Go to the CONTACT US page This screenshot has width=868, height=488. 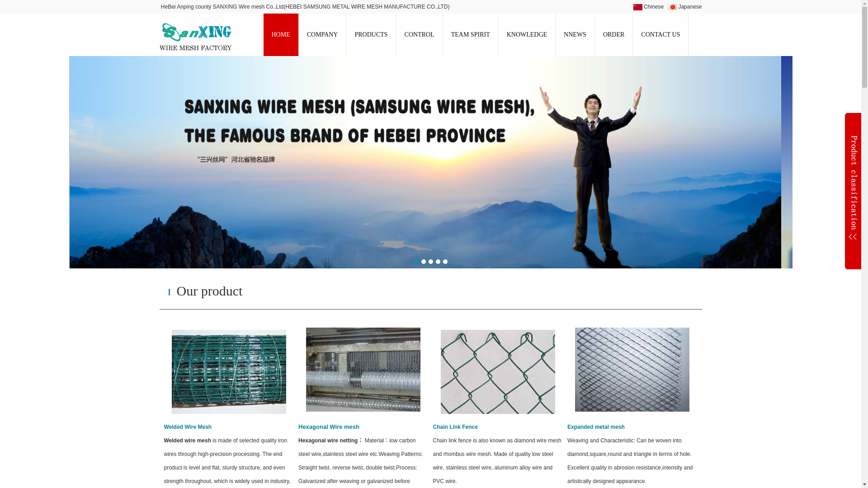coord(660,35)
